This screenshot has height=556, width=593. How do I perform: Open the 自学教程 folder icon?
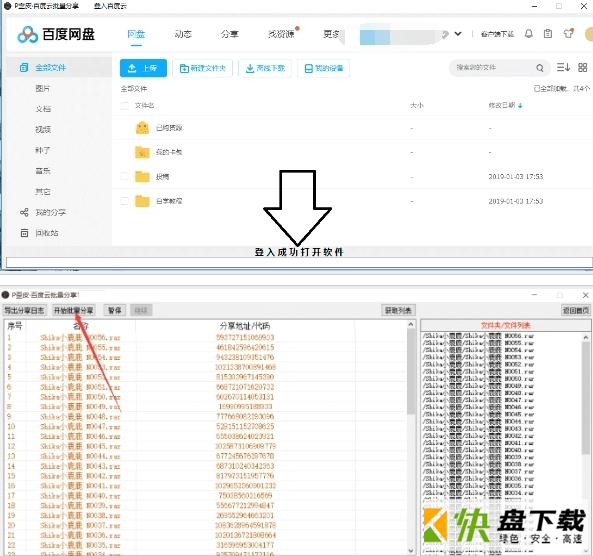(142, 201)
